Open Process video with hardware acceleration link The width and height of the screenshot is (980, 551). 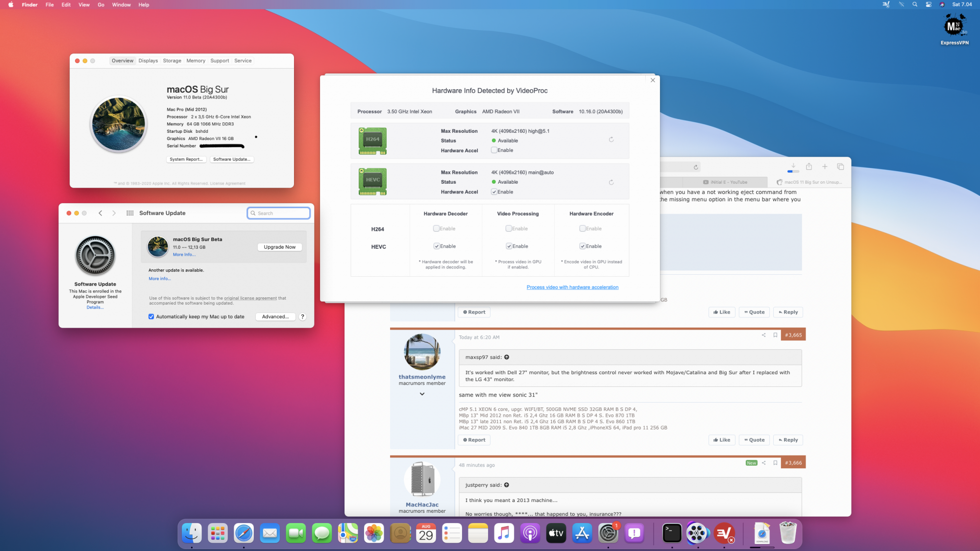(572, 287)
